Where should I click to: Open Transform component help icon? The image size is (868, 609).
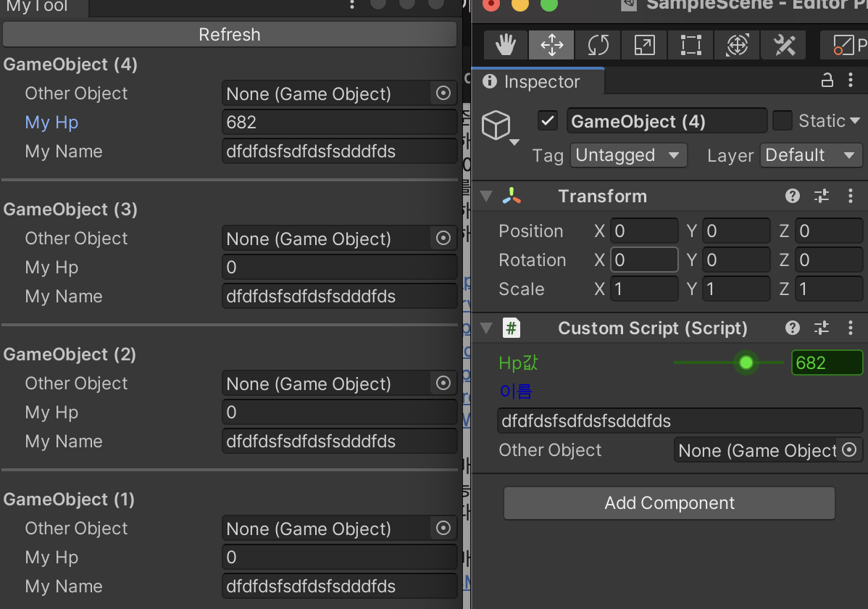[x=792, y=196]
